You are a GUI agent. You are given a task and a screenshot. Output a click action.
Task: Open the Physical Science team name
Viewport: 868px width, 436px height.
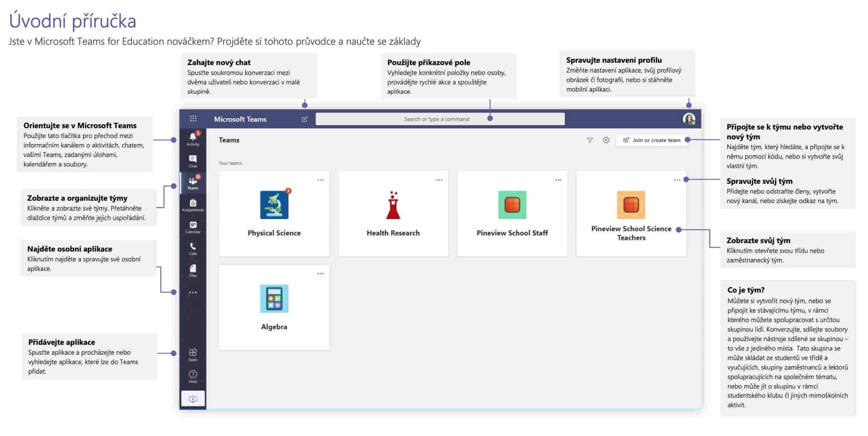[x=274, y=233]
